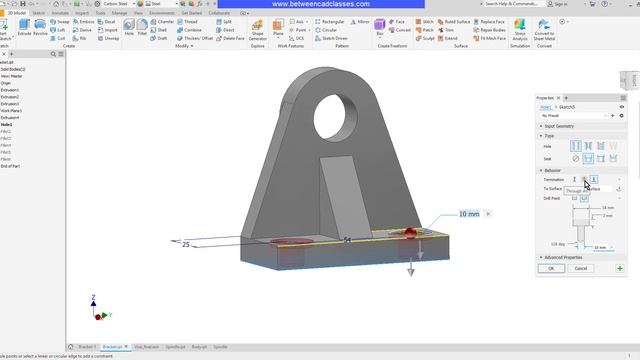This screenshot has height=360, width=640.
Task: Pick the Coil tool
Action: point(58,38)
